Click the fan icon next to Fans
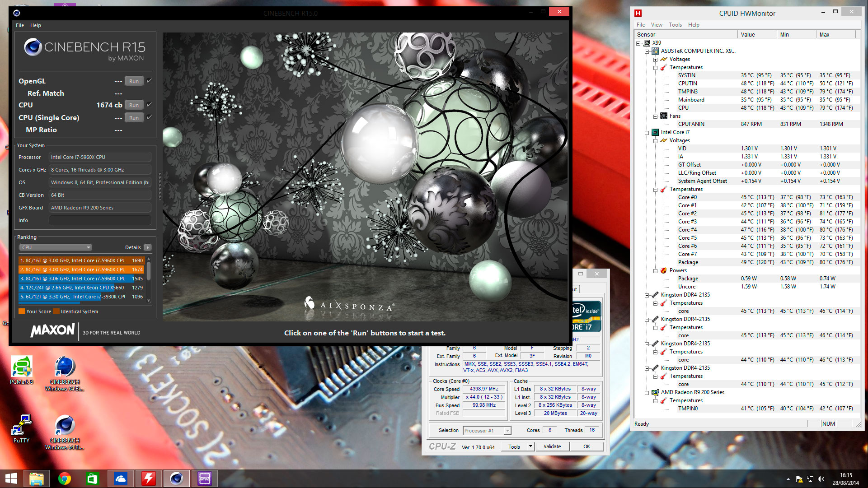Viewport: 868px width, 488px height. pyautogui.click(x=664, y=116)
